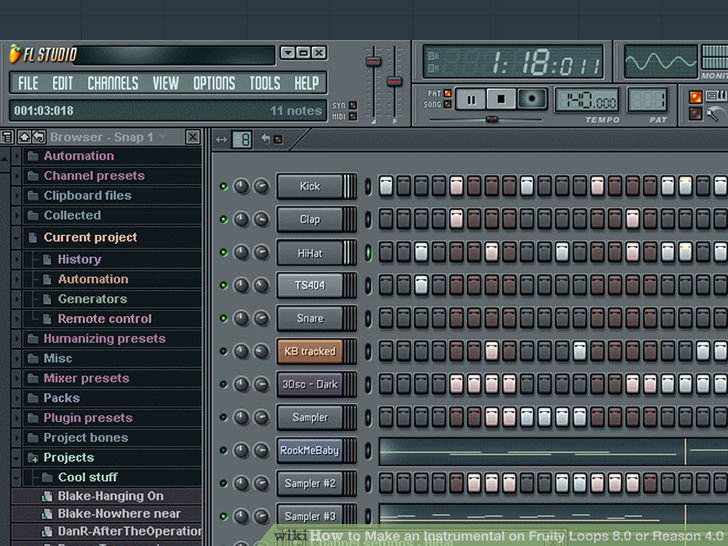Stop playback with the stop button
Screen dimensions: 728x546
501,99
